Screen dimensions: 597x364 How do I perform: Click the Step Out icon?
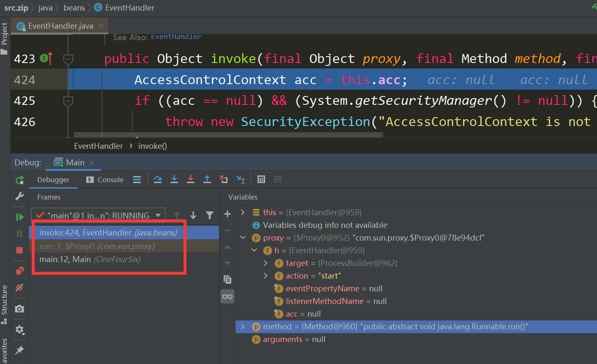click(207, 179)
